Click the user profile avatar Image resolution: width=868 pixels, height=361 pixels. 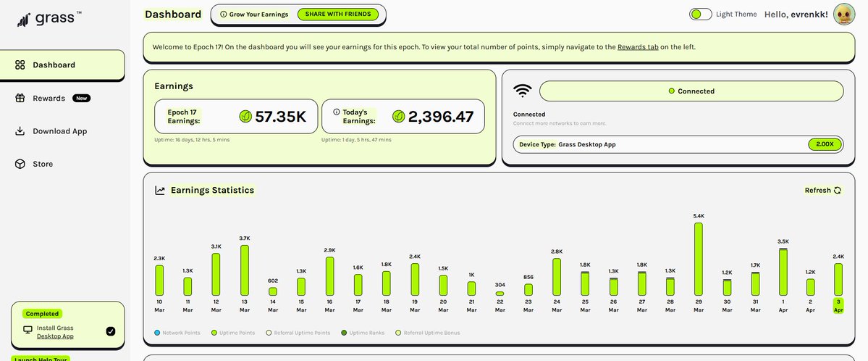[x=844, y=14]
